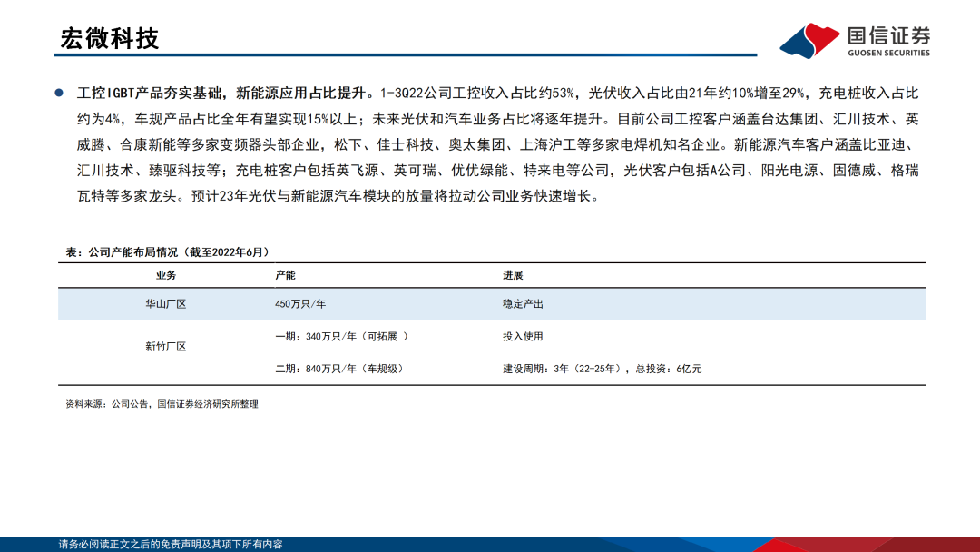The width and height of the screenshot is (980, 552).
Task: Select the 产能 column header
Action: pos(285,275)
